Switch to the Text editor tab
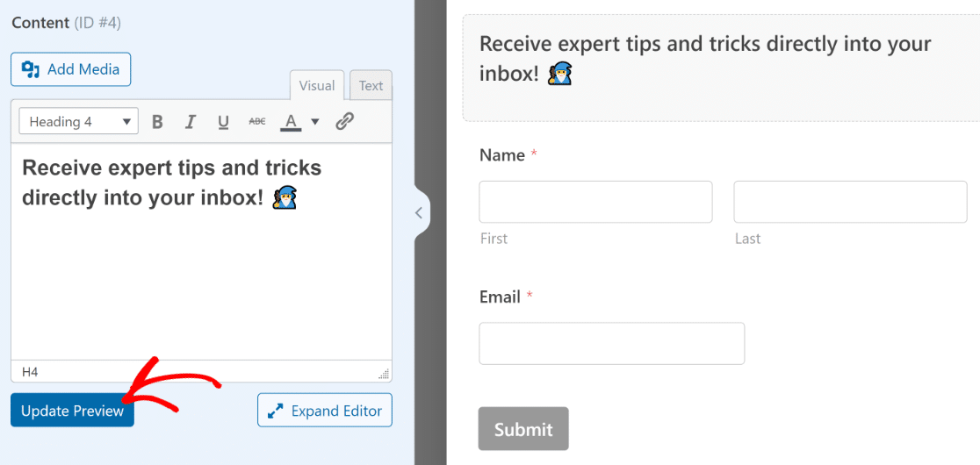 371,86
